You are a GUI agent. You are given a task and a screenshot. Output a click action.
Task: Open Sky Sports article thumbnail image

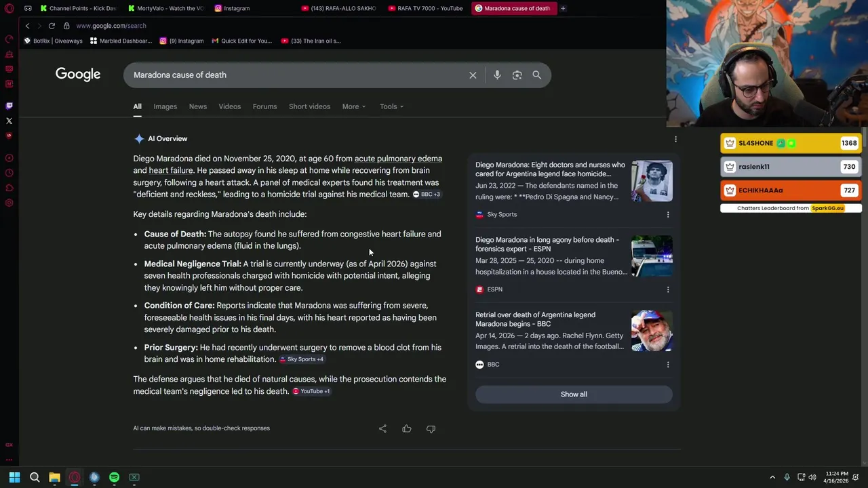click(652, 181)
